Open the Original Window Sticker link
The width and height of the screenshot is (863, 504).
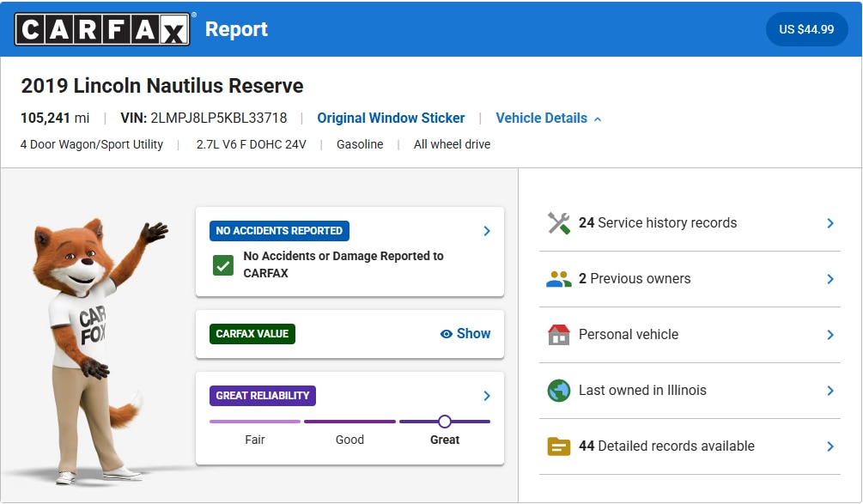pyautogui.click(x=391, y=118)
